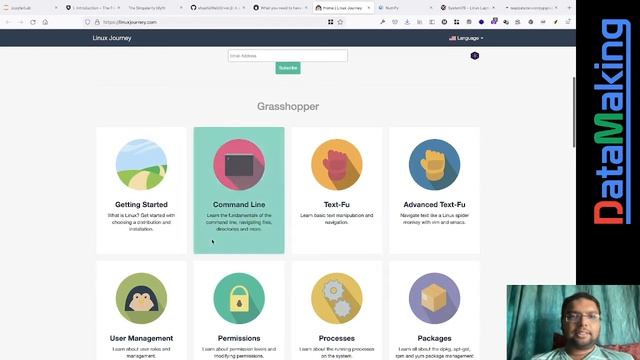Open the Getting Started title link
Screen dimensions: 640x360
pyautogui.click(x=141, y=204)
